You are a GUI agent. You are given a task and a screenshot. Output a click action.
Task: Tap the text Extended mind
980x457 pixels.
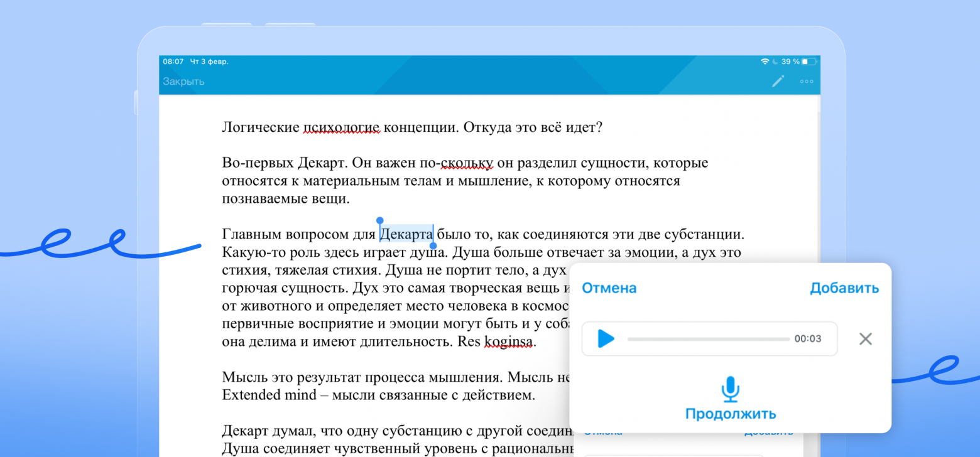point(269,395)
